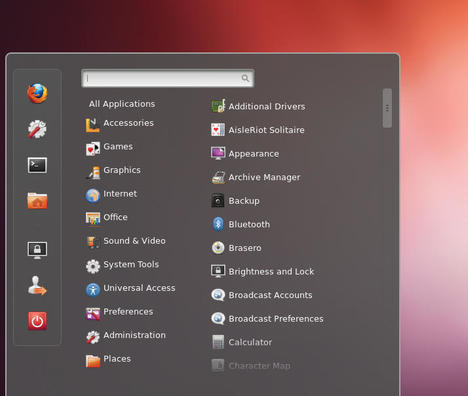Viewport: 468px width, 396px height.
Task: Open Broadcast Accounts by its name
Action: 270,295
